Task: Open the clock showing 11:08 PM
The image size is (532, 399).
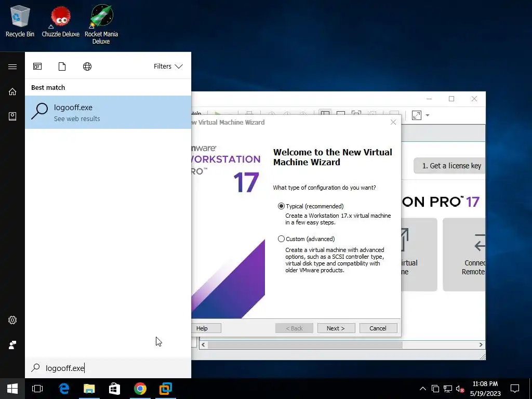Action: [485, 389]
